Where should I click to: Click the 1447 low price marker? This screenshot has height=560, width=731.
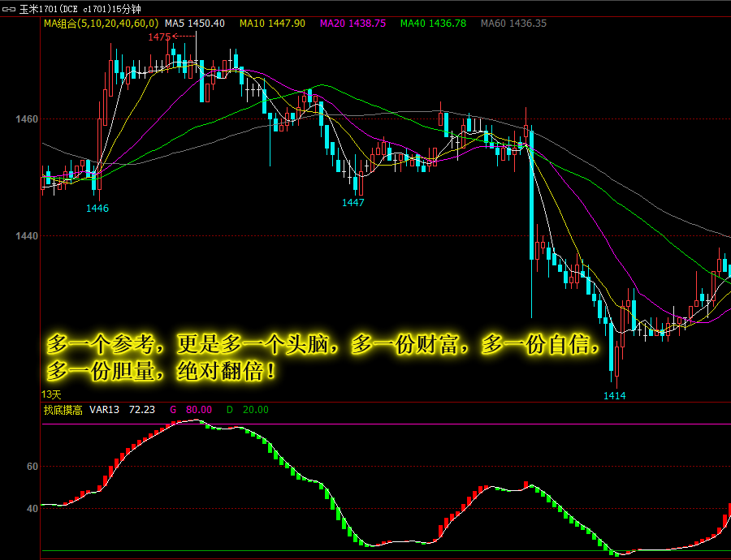click(x=353, y=202)
